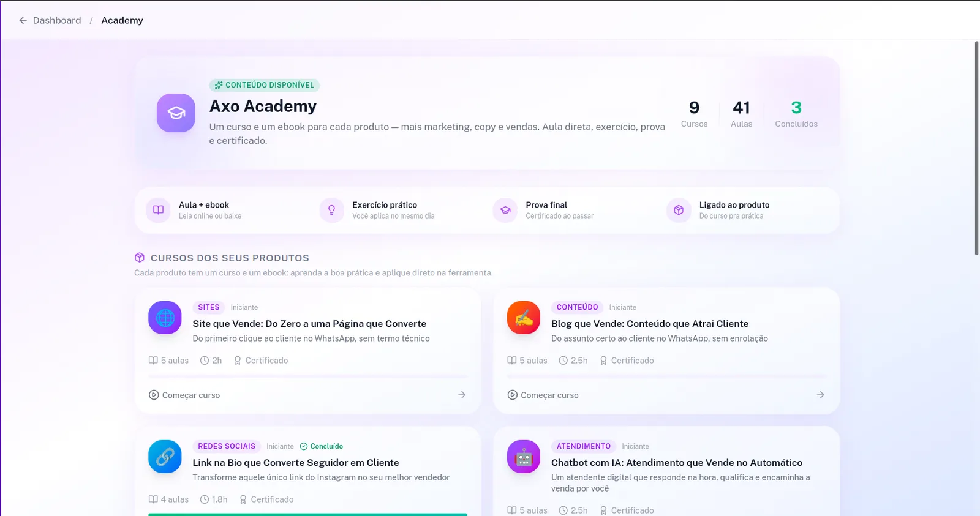Click the book icon next to 5 aulas in Site que Vende
This screenshot has height=516, width=980.
point(153,361)
